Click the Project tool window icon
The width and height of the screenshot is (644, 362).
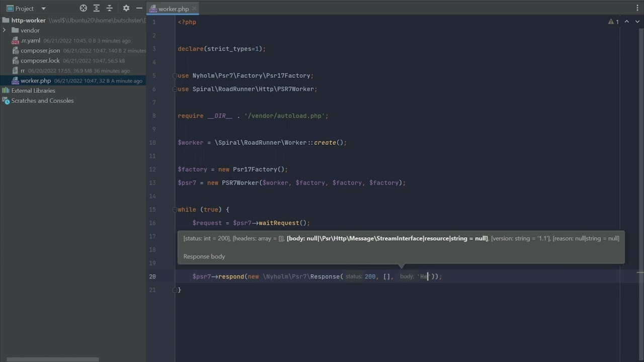click(10, 9)
